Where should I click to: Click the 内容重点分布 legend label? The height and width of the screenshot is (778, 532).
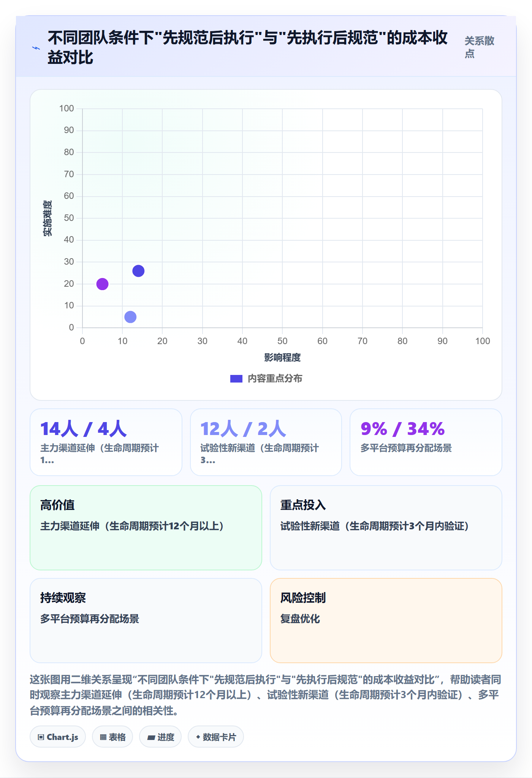click(x=275, y=379)
